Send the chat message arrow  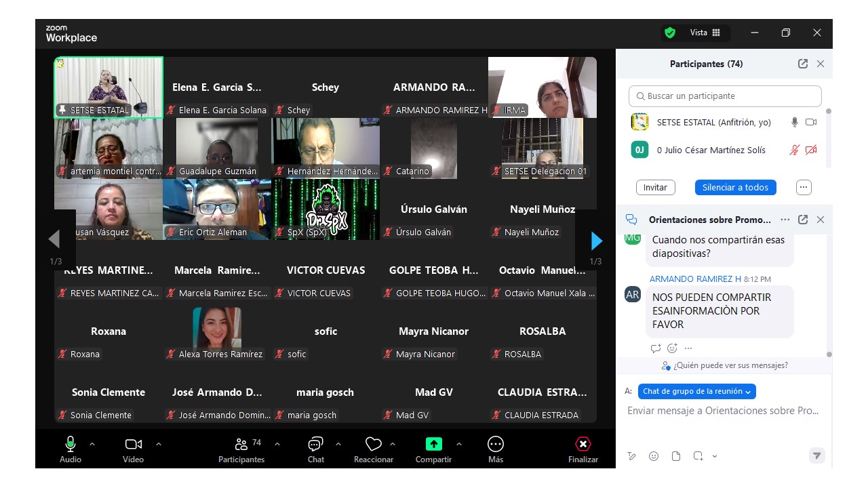point(817,456)
